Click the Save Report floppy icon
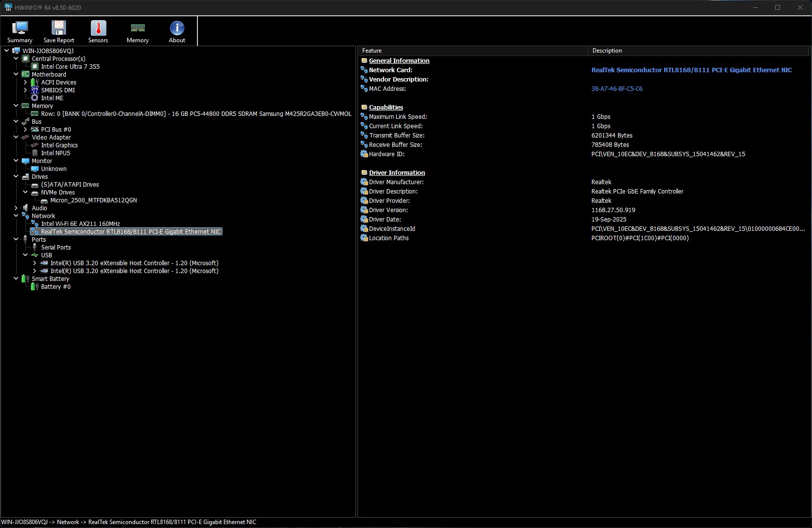 click(59, 28)
